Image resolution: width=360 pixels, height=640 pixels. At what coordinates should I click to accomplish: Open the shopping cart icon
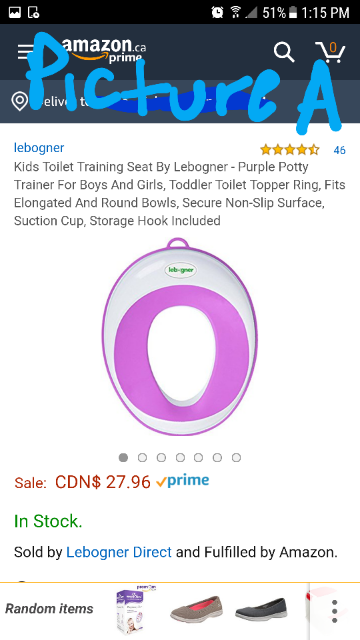(330, 52)
